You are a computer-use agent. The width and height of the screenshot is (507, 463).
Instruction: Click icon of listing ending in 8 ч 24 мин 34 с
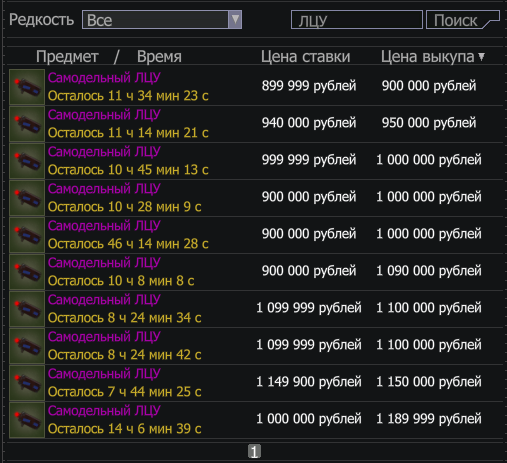(x=27, y=309)
